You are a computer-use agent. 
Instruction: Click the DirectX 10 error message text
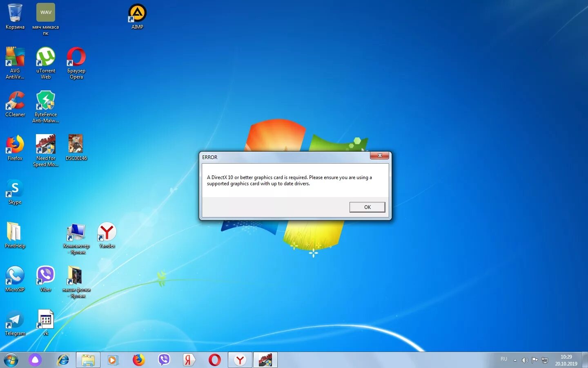(x=289, y=181)
